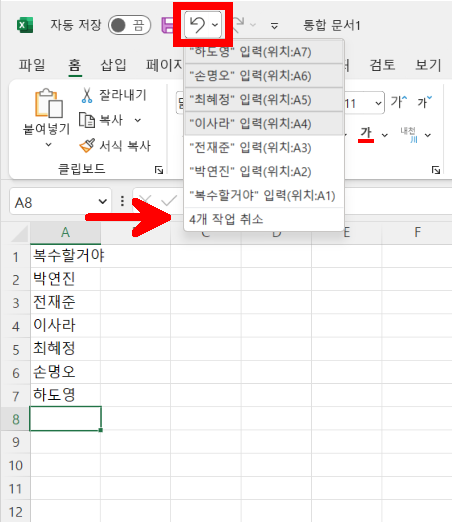Click cell containing 박연진

click(x=66, y=279)
